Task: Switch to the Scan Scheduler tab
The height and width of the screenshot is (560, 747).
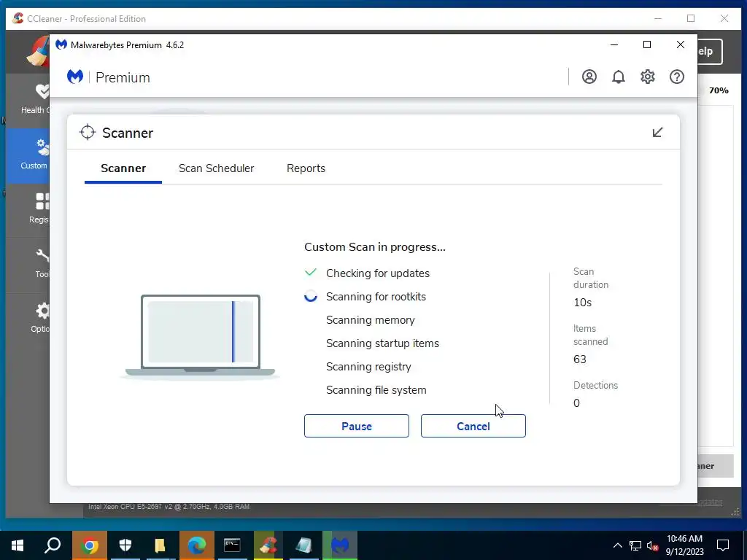Action: click(x=216, y=168)
